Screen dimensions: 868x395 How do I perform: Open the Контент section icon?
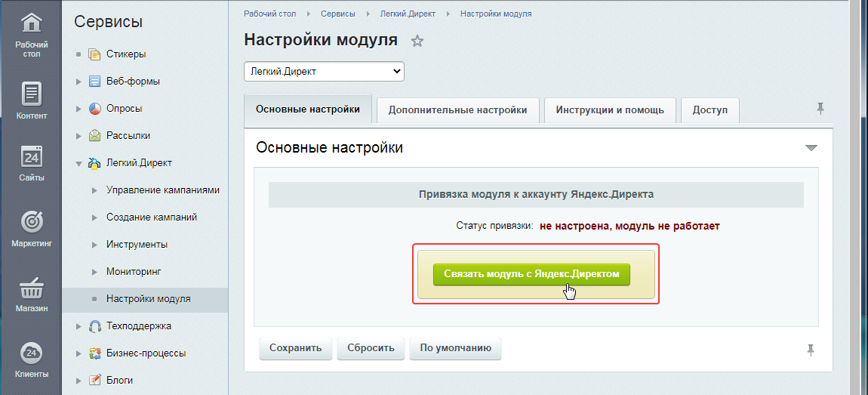click(32, 93)
